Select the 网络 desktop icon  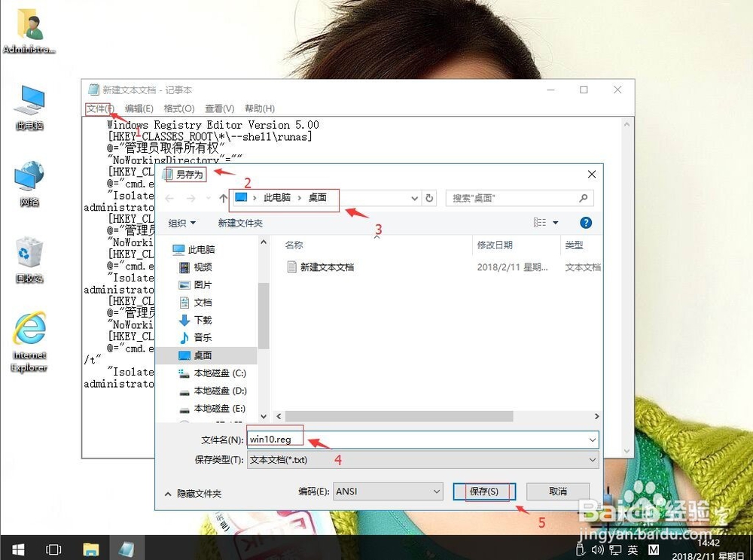29,184
